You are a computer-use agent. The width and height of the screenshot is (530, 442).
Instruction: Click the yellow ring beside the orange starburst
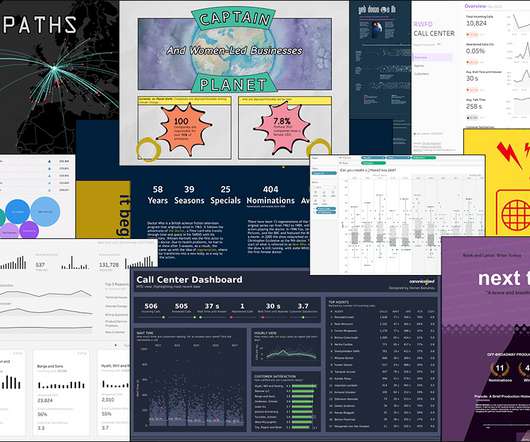[x=147, y=149]
